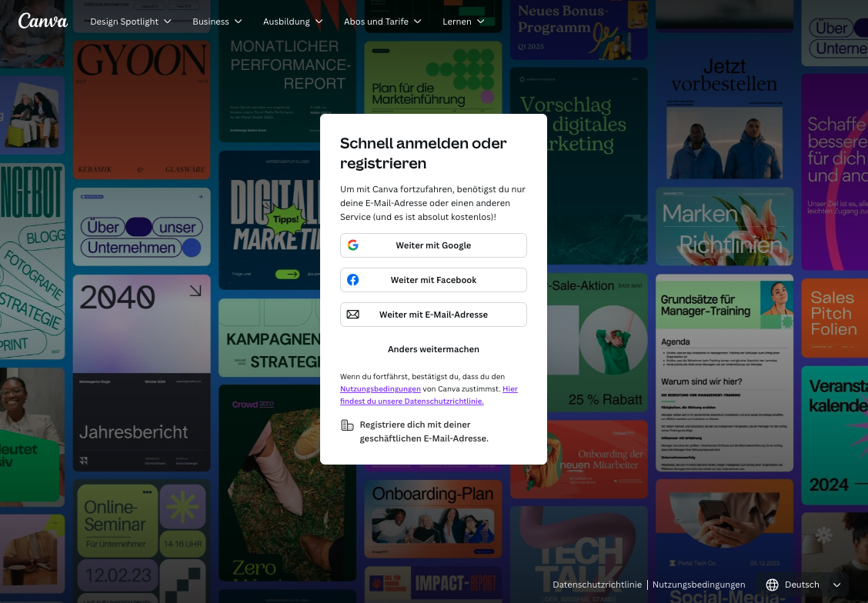
Task: Open the Onboarding-Plan template thumbnail
Action: click(433, 519)
